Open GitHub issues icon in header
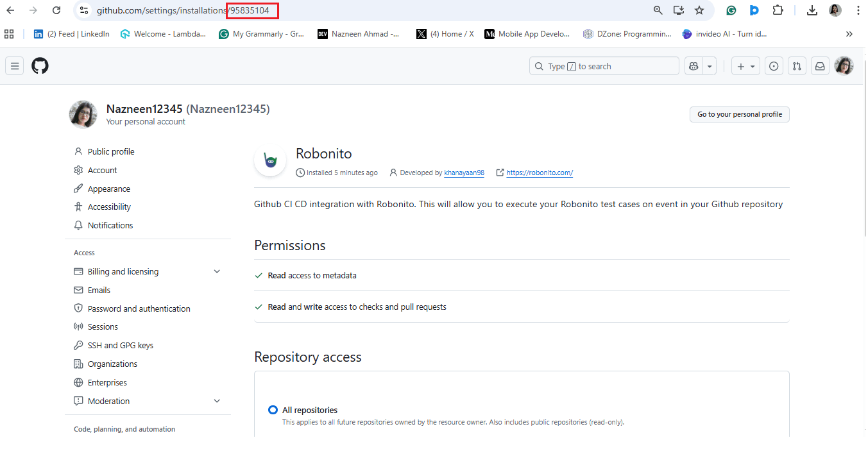Screen dimensions: 868x456 click(774, 66)
